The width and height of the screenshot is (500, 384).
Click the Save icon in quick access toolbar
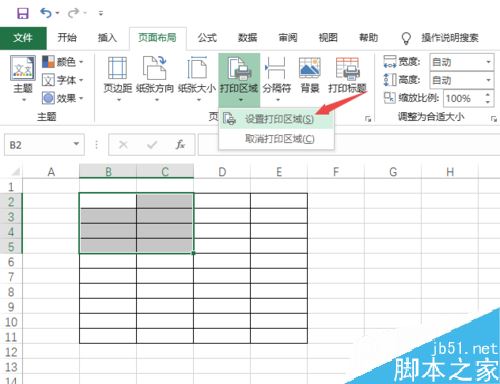pyautogui.click(x=23, y=13)
